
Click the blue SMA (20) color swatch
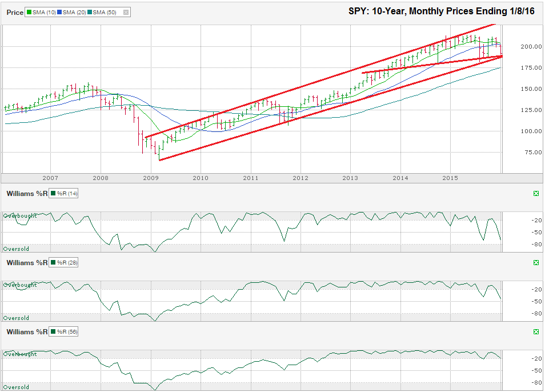click(x=59, y=13)
